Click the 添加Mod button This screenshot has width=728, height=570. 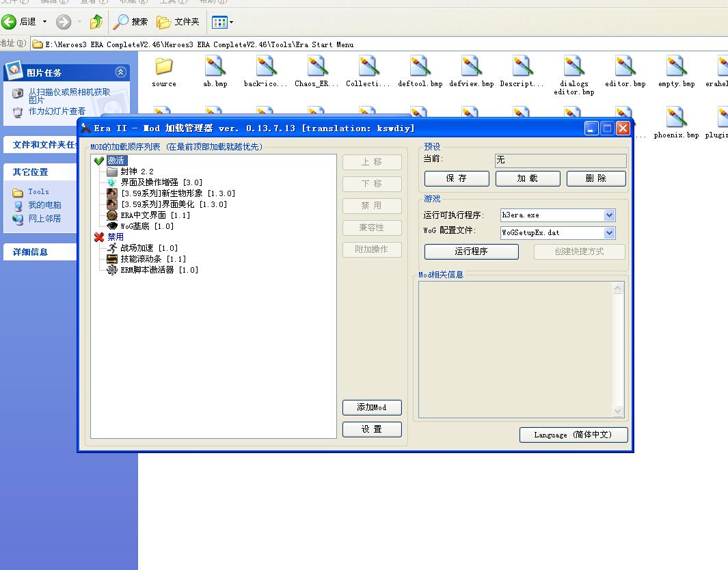[x=372, y=407]
